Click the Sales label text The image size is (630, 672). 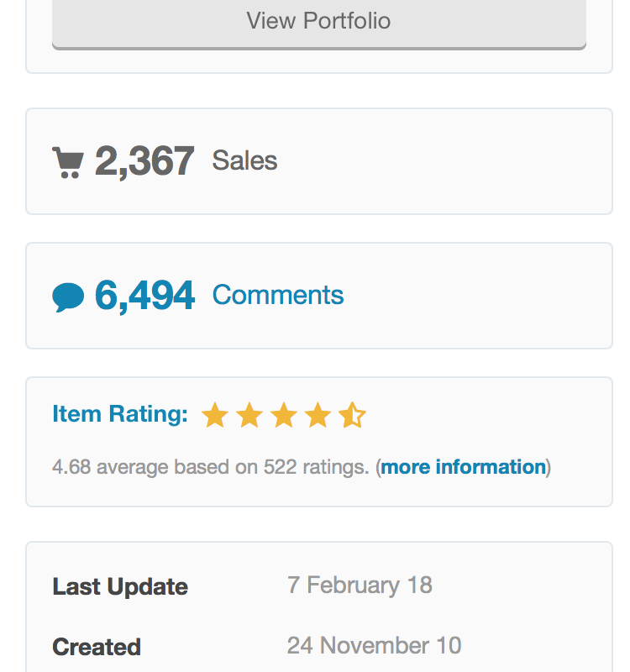(244, 160)
